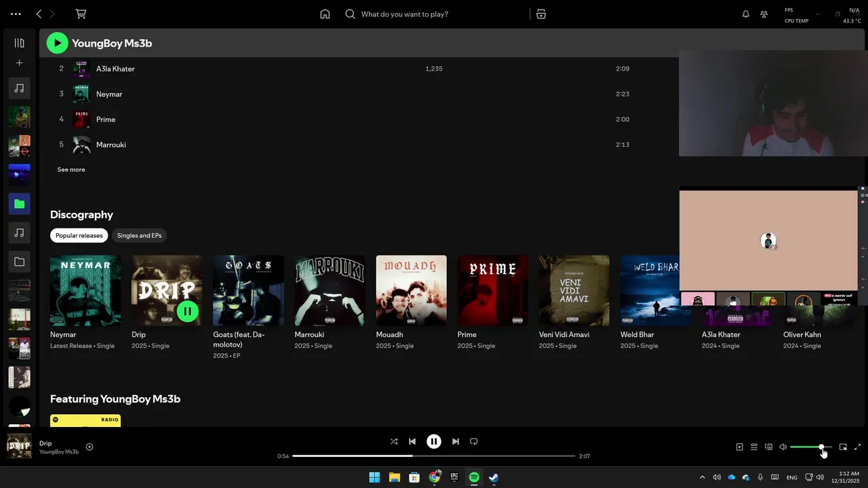Open Microsoft Store from taskbar
868x488 pixels.
[x=414, y=477]
